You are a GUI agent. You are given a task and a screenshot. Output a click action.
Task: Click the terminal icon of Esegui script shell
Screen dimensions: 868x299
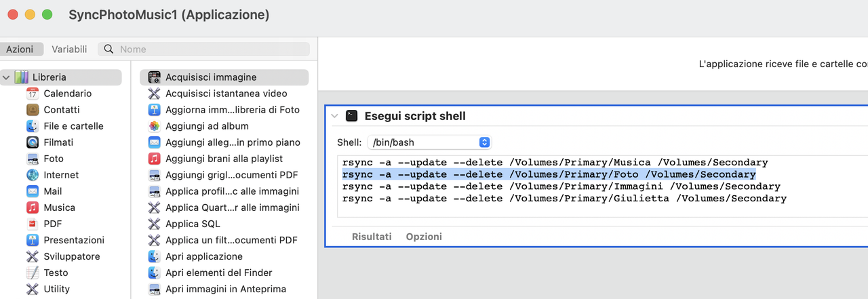coord(351,116)
